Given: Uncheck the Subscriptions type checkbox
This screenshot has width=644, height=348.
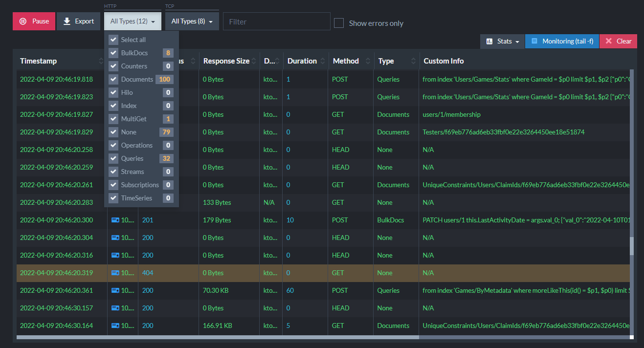Looking at the screenshot, I should [x=113, y=185].
